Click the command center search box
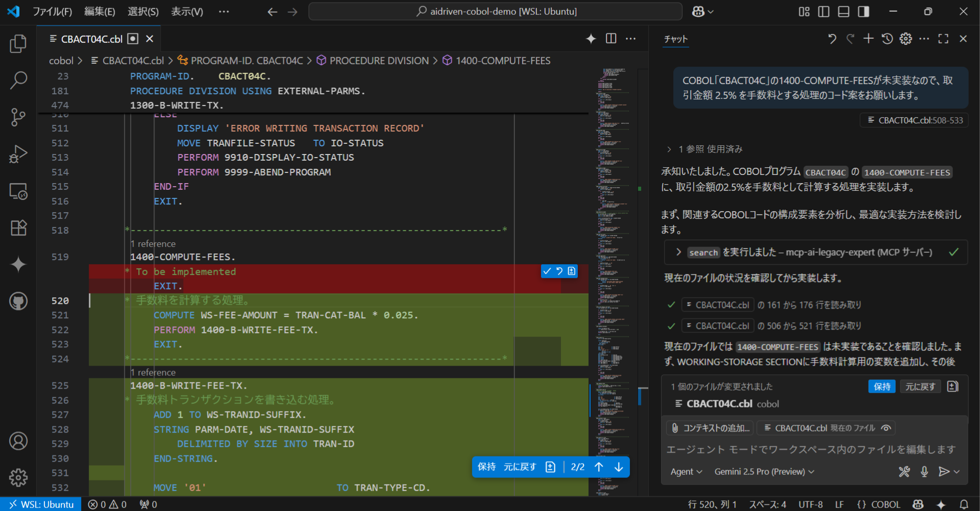This screenshot has width=980, height=511. click(x=495, y=12)
